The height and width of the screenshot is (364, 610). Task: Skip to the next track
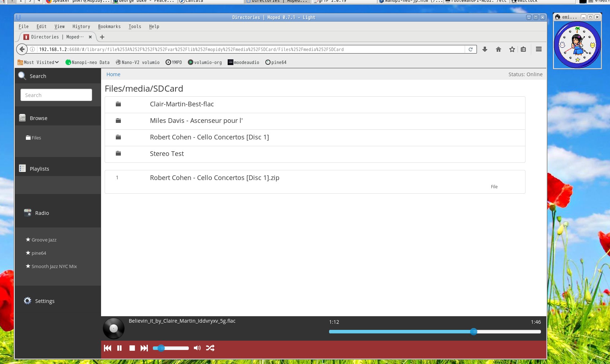(x=144, y=348)
